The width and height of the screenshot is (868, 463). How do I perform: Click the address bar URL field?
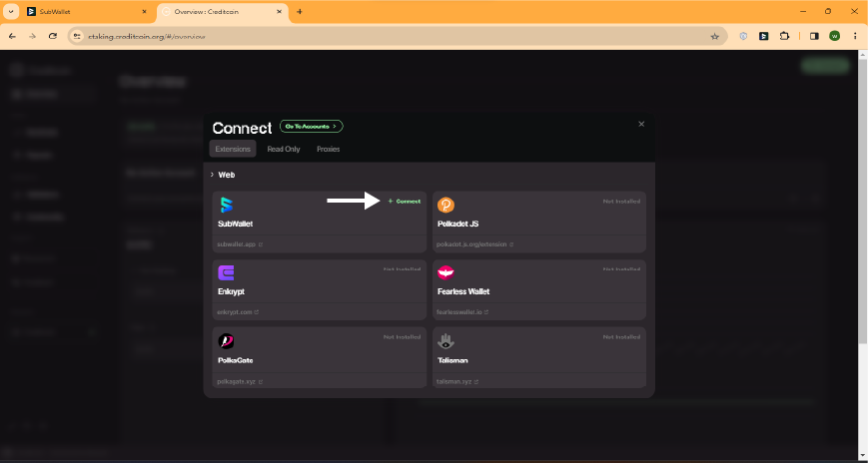click(x=388, y=37)
